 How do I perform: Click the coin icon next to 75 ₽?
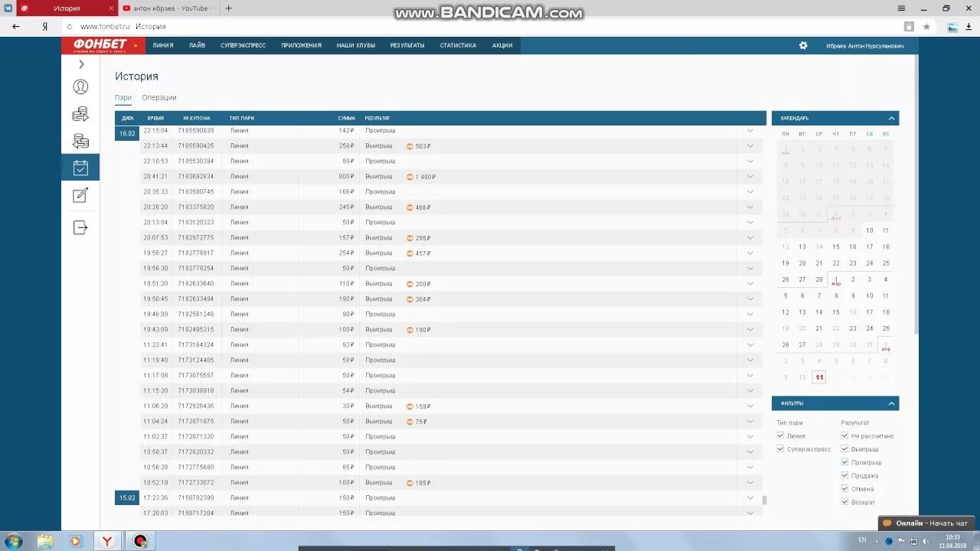point(410,422)
